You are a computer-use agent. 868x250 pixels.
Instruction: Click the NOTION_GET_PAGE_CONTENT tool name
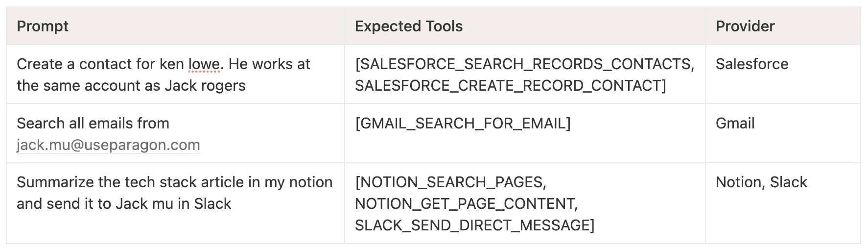click(465, 204)
